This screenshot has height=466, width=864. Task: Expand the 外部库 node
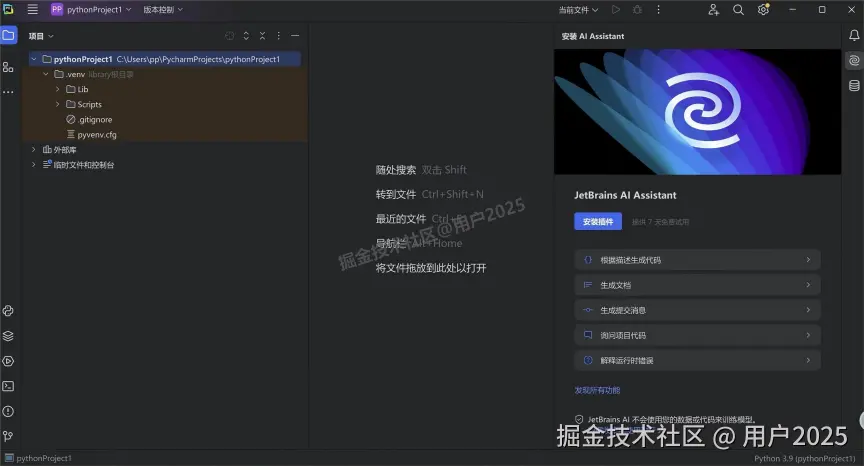tap(34, 149)
